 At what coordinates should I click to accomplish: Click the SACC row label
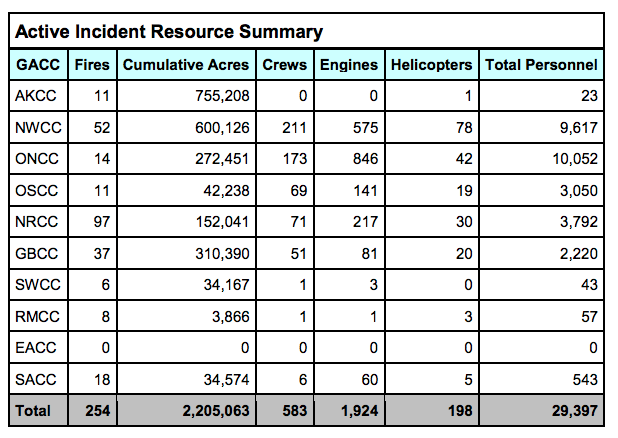point(36,379)
